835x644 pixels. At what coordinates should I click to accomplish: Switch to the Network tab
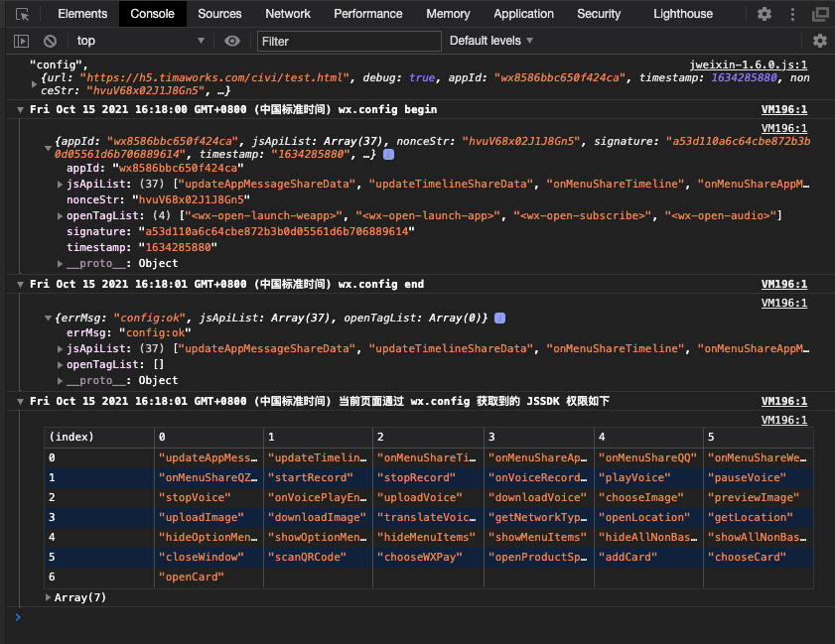[288, 14]
